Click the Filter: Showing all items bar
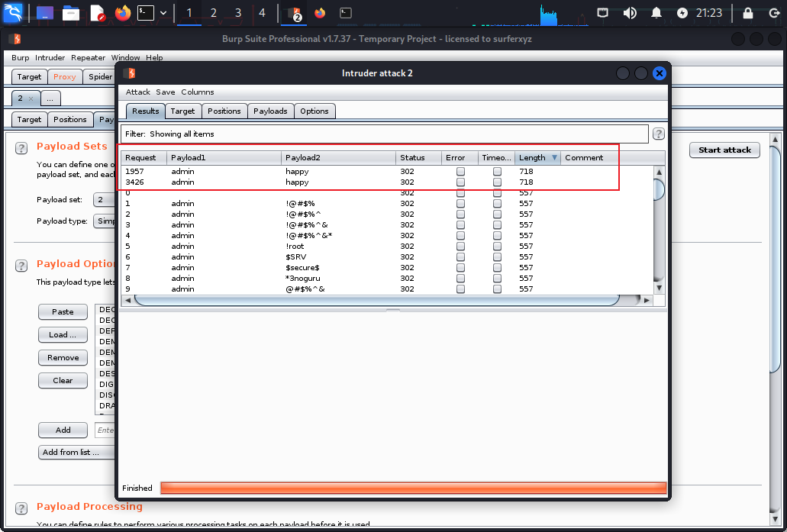This screenshot has height=532, width=787. click(x=385, y=134)
